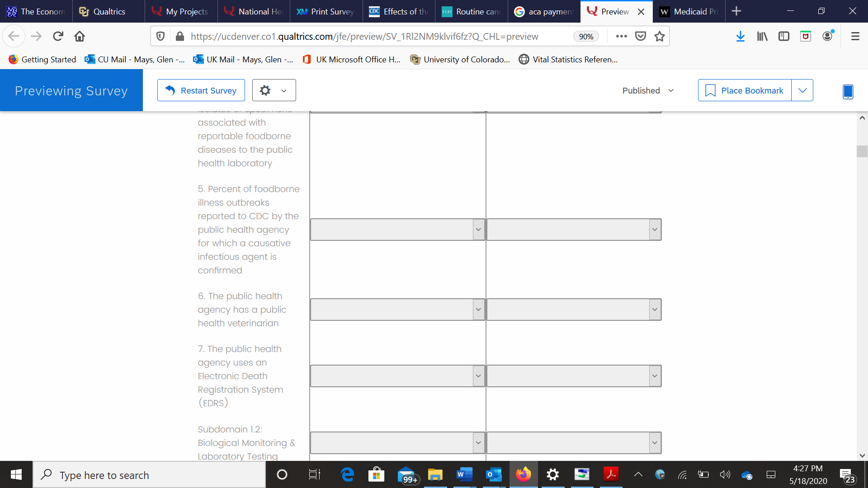
Task: Click the Place Bookmark button
Action: (x=745, y=90)
